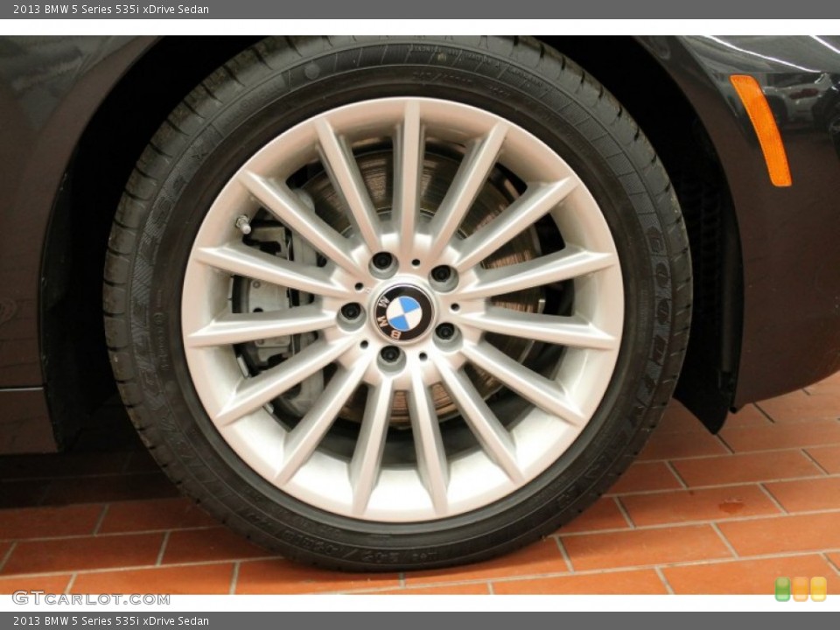Click the bottom caption "2013 BMW 5 Series 535i xDrive Sedan"
Screen dimensions: 840x630
tap(111, 620)
